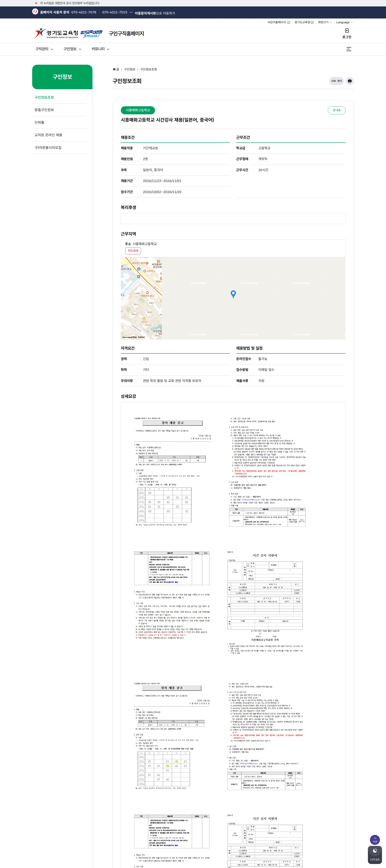This screenshot has width=386, height=868.
Task: Click the ellipsis after phone numbers
Action: (131, 12)
